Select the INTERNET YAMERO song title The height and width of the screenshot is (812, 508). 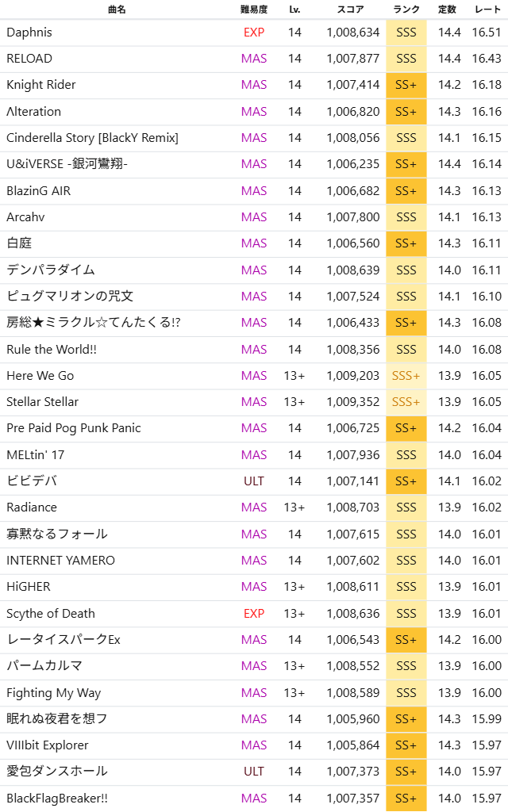[60, 561]
